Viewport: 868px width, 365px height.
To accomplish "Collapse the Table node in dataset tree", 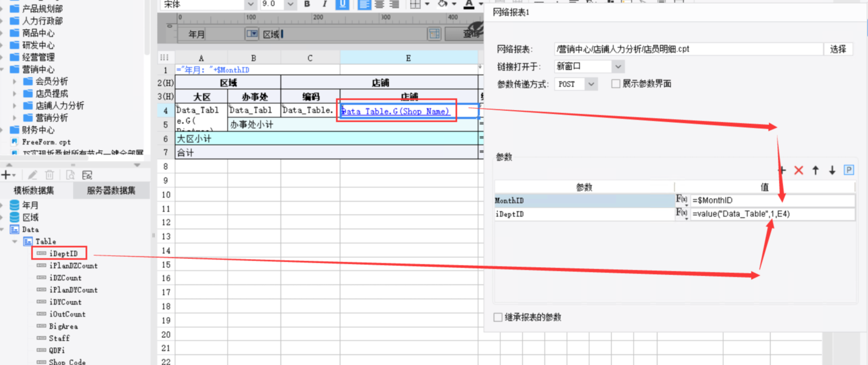I will point(15,241).
